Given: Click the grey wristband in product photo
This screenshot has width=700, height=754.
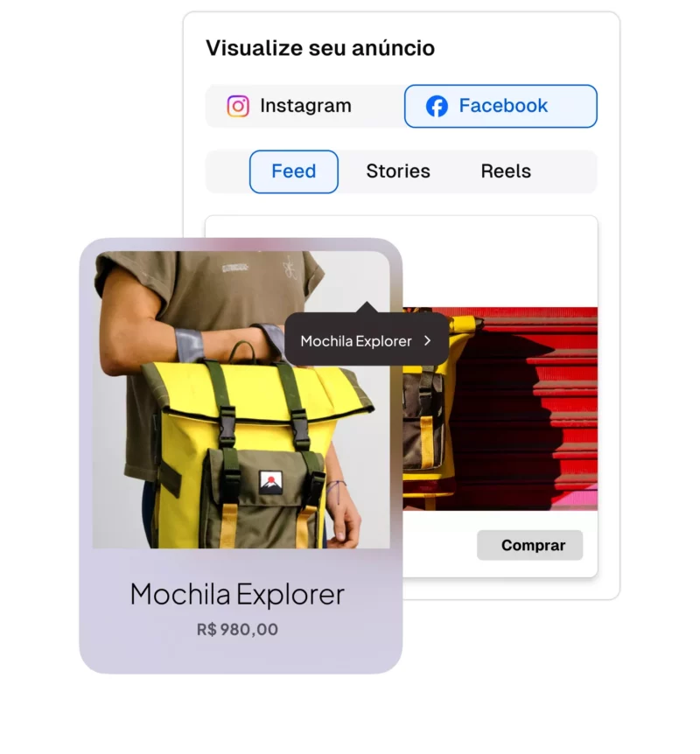Looking at the screenshot, I should point(190,343).
